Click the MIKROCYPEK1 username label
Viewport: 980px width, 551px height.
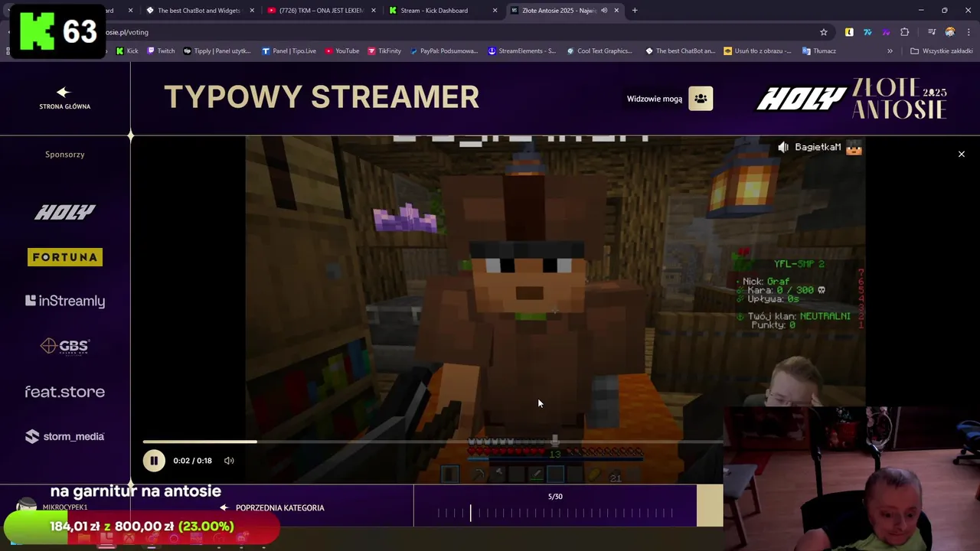[65, 507]
